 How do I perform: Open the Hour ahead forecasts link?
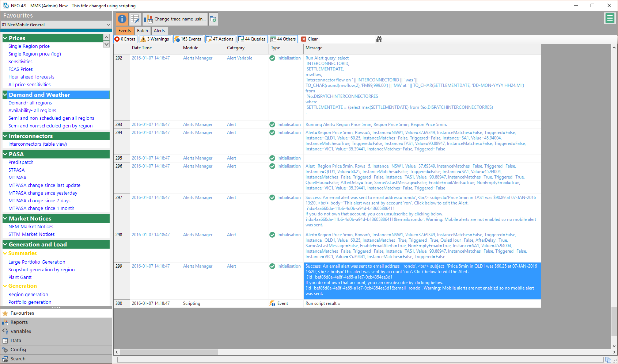click(31, 77)
